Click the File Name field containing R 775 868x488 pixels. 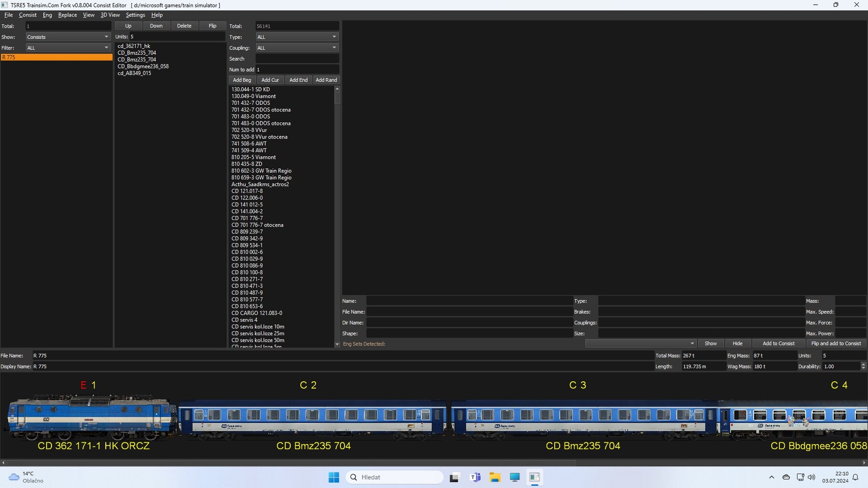(x=343, y=356)
